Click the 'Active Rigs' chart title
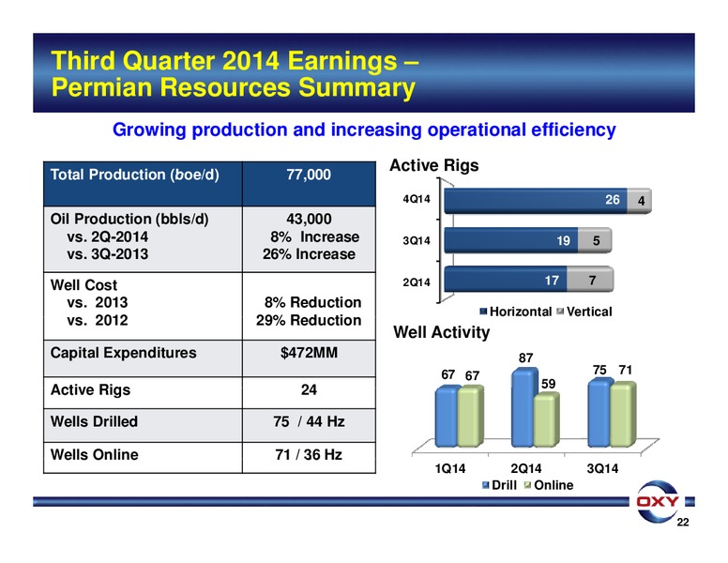Screen dimensions: 728x563 point(433,165)
